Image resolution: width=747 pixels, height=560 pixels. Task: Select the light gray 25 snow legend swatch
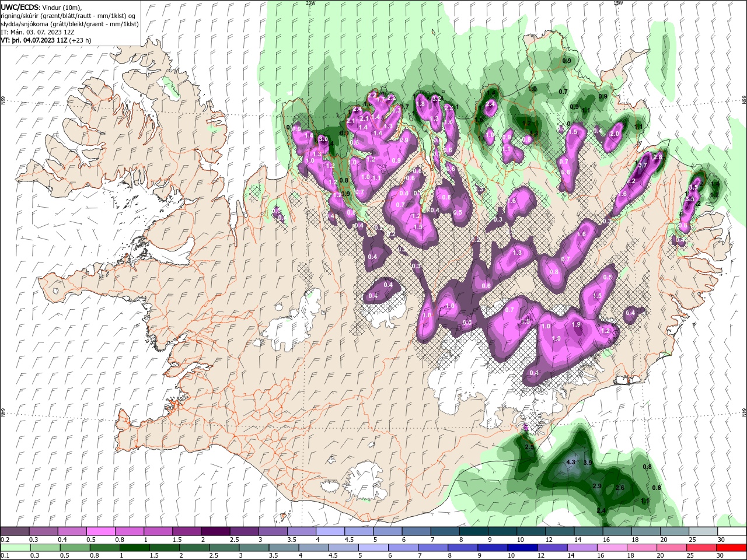703,531
